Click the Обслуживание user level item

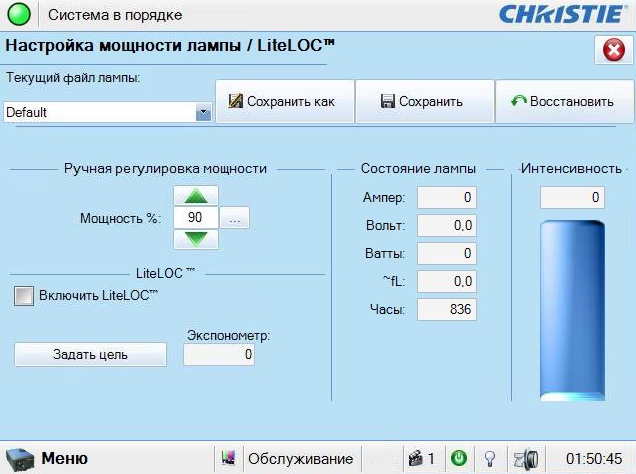[x=300, y=458]
